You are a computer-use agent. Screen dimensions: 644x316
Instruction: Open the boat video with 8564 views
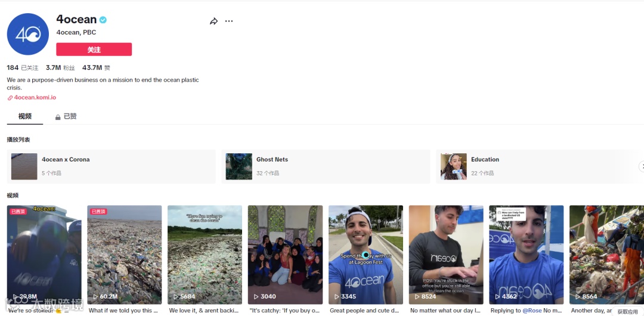pyautogui.click(x=606, y=255)
